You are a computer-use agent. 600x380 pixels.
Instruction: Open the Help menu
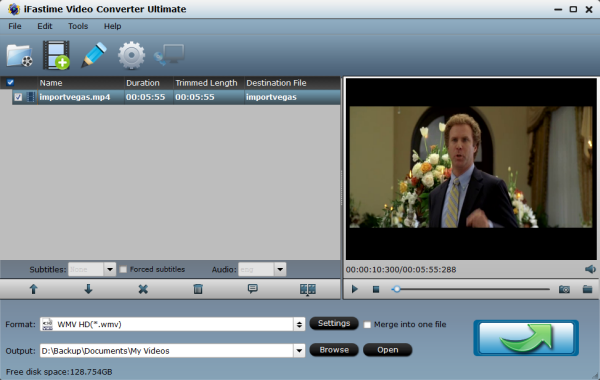[x=112, y=26]
